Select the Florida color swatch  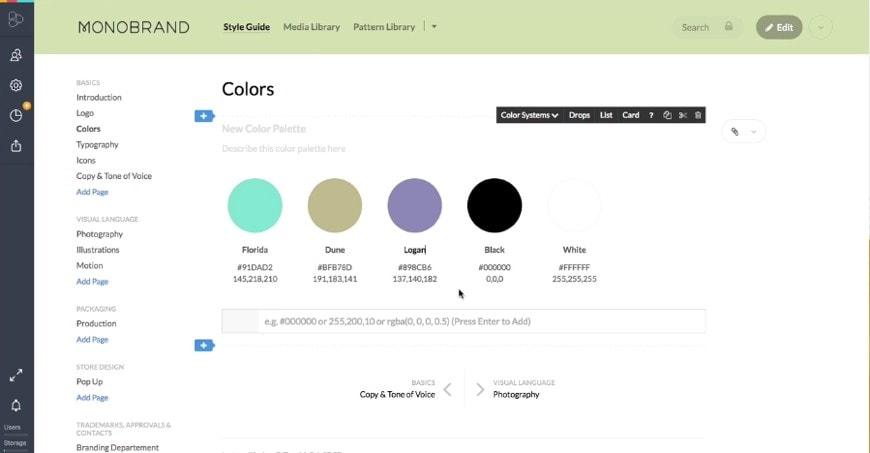pyautogui.click(x=255, y=205)
